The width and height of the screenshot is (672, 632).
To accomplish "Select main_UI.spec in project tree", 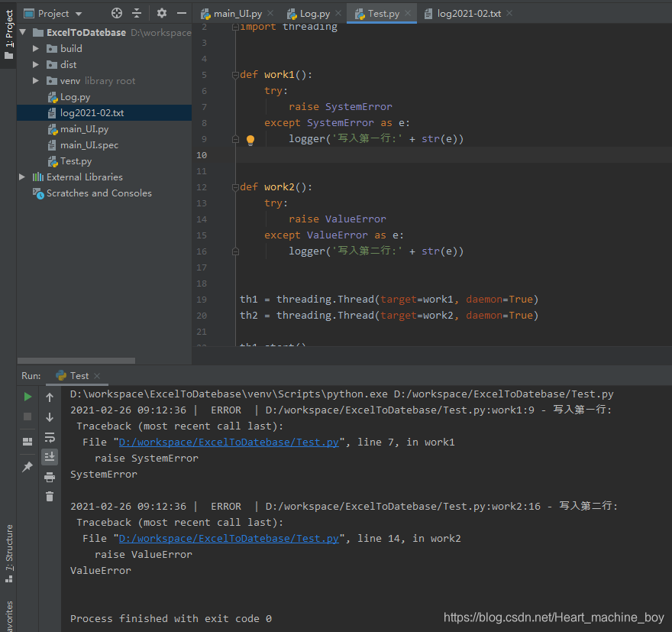I will (x=89, y=145).
